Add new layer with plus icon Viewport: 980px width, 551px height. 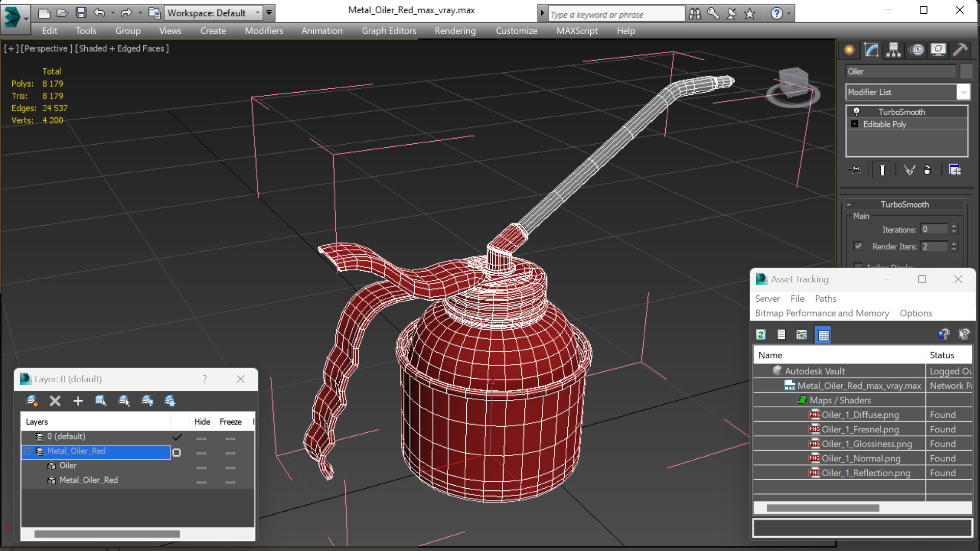point(78,401)
